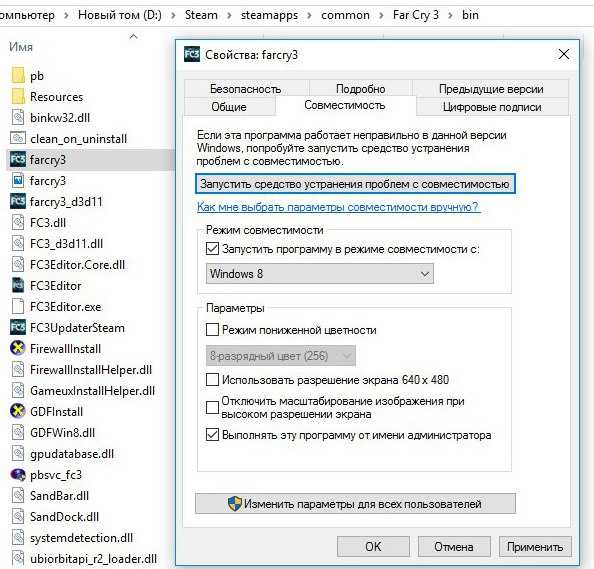Click Изменить параметры для всех пользователей button
The height and width of the screenshot is (569, 594).
(355, 503)
